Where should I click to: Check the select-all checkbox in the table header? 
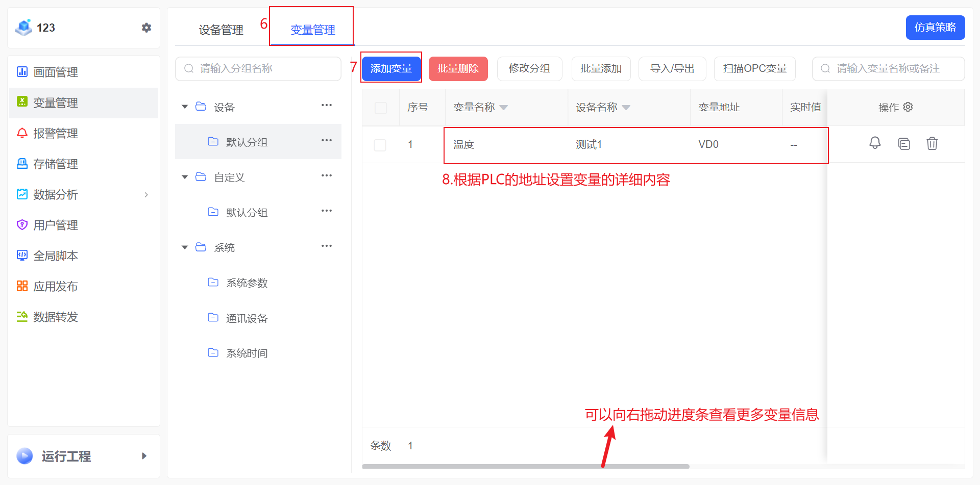tap(380, 107)
